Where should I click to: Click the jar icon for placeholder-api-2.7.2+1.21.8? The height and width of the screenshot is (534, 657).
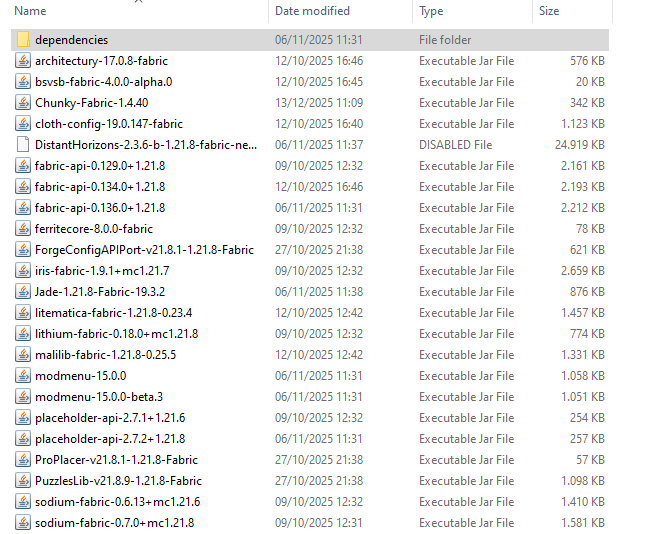23,438
